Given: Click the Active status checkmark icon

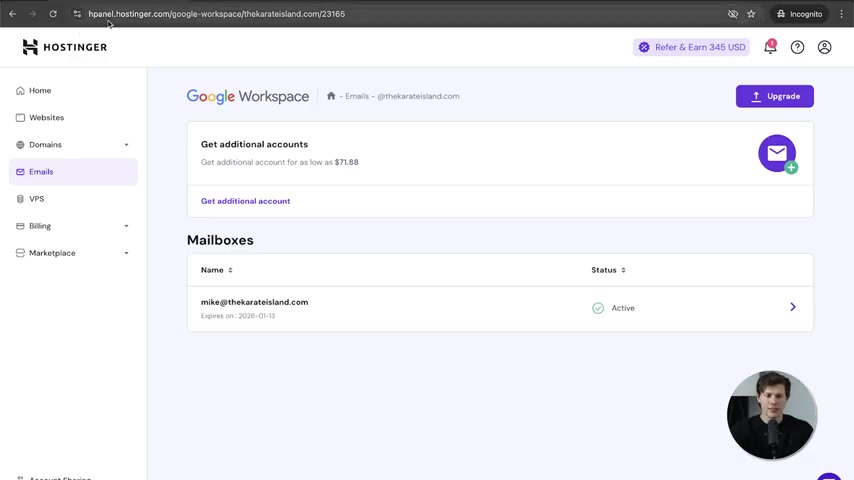Looking at the screenshot, I should 598,308.
